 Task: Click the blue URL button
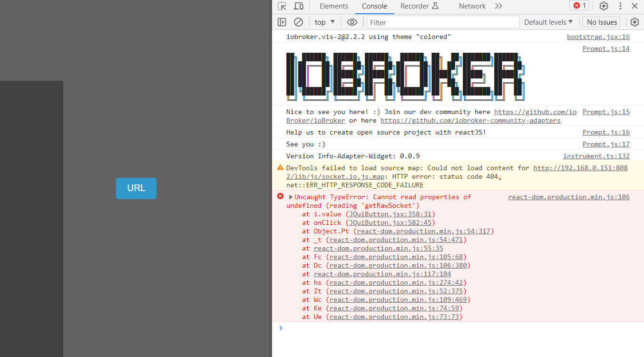136,188
